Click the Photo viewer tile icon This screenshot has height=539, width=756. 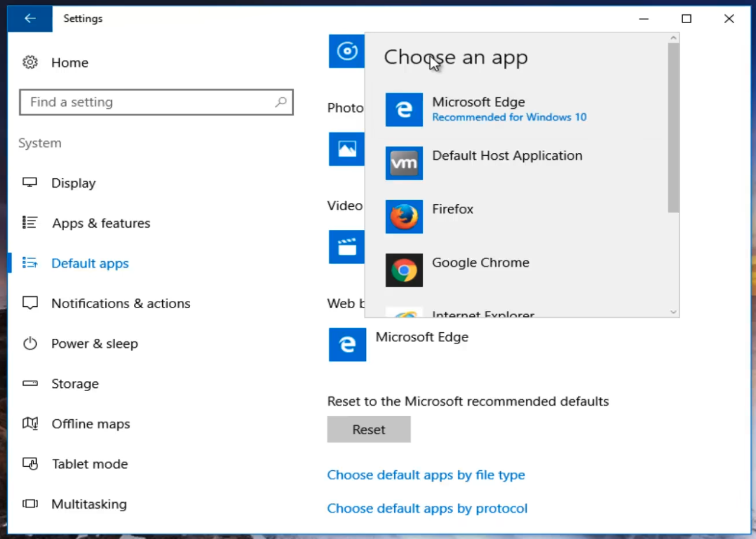[347, 149]
